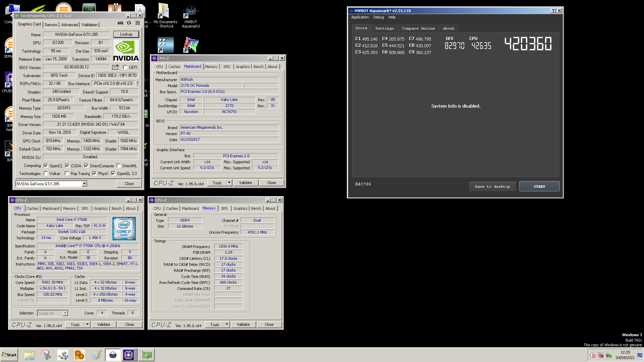Click Validate in CPU-Z Mainboard window
Image resolution: width=644 pixels, height=362 pixels.
click(x=246, y=183)
